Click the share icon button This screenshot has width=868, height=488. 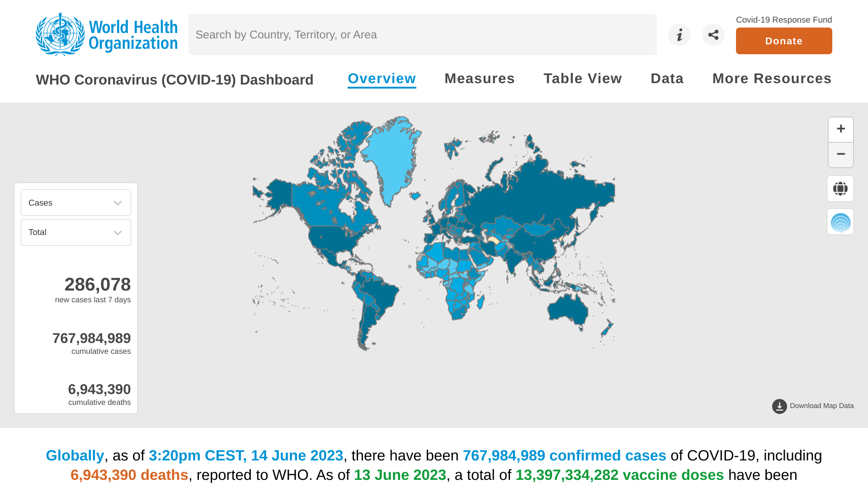click(x=713, y=35)
